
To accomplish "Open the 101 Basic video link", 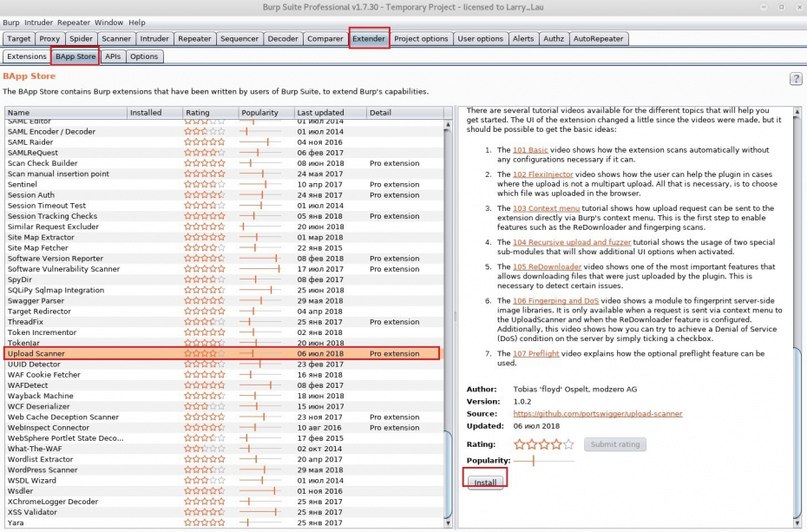I will 530,150.
